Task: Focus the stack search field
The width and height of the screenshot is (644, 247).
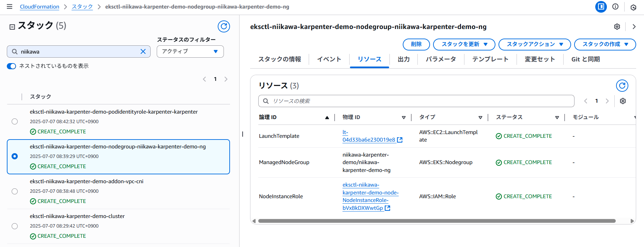Action: 79,52
